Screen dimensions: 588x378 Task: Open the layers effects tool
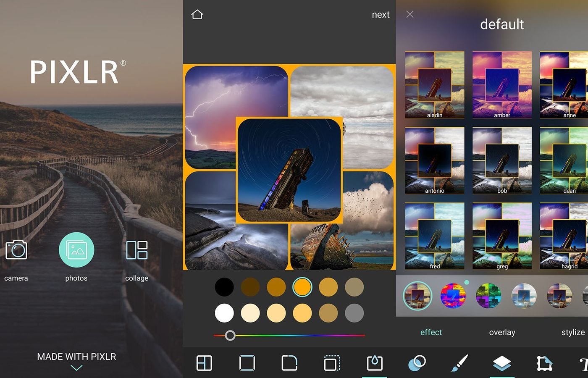pyautogui.click(x=502, y=363)
